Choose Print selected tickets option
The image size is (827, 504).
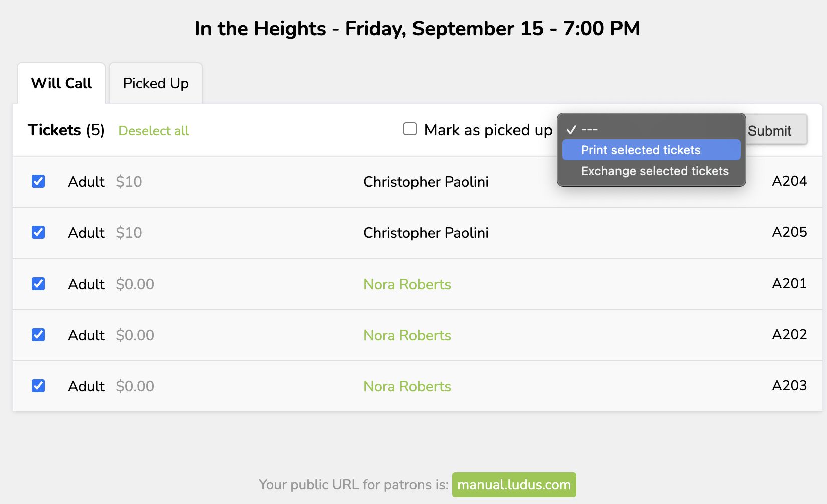[x=641, y=150]
